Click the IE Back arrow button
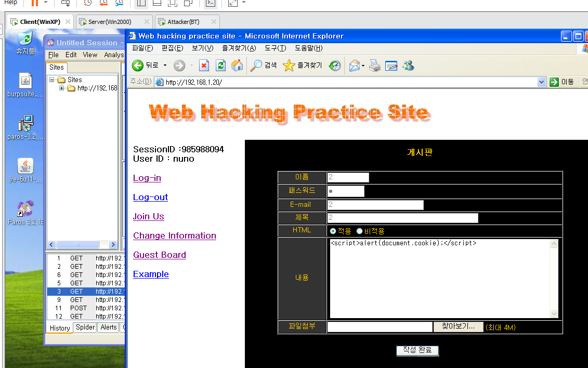The height and width of the screenshot is (368, 588). [138, 65]
